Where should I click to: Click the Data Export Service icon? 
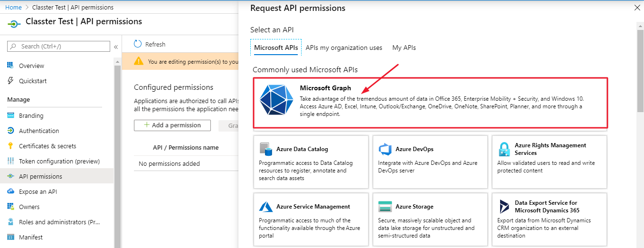504,207
